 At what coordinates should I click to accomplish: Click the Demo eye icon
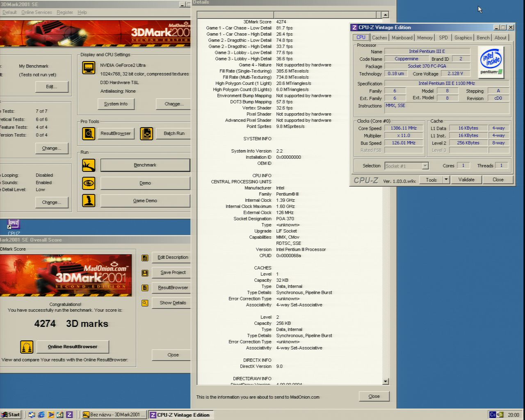point(89,183)
